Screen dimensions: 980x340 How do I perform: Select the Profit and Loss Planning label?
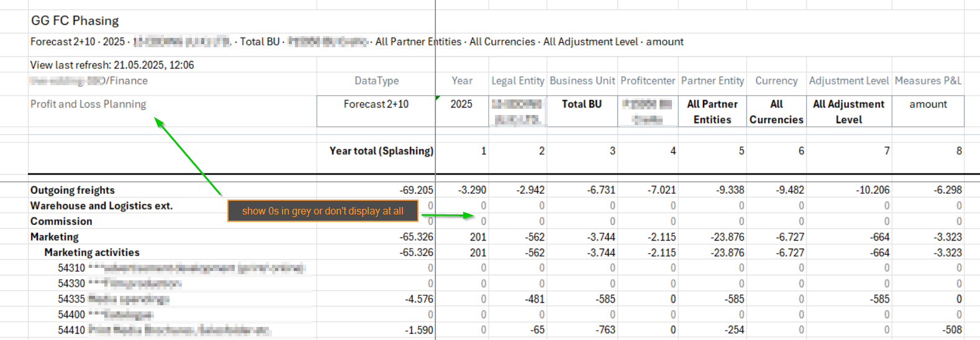click(x=88, y=104)
